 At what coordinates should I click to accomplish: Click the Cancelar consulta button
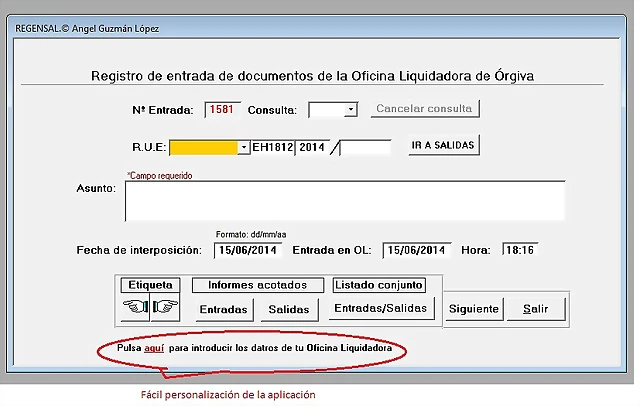(x=424, y=109)
